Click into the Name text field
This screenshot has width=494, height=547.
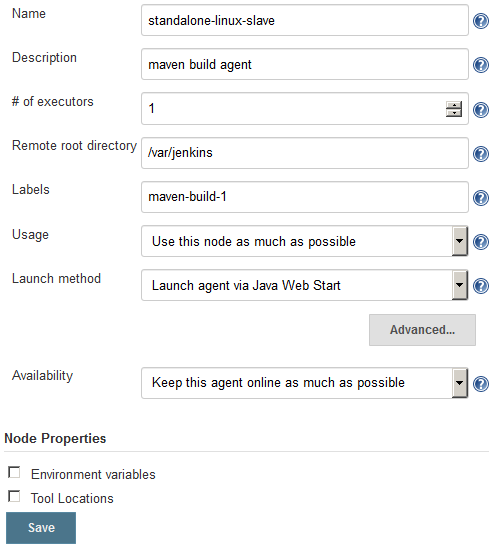(x=305, y=20)
